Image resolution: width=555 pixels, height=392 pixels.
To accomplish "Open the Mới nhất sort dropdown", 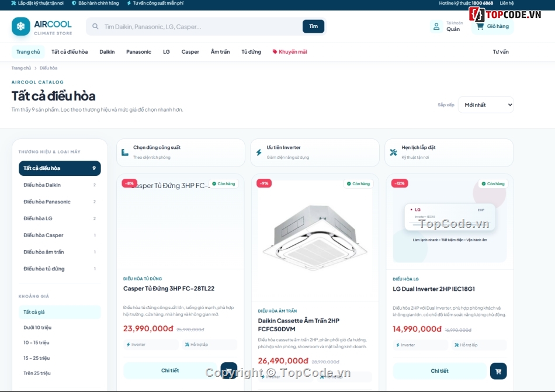I will [485, 105].
